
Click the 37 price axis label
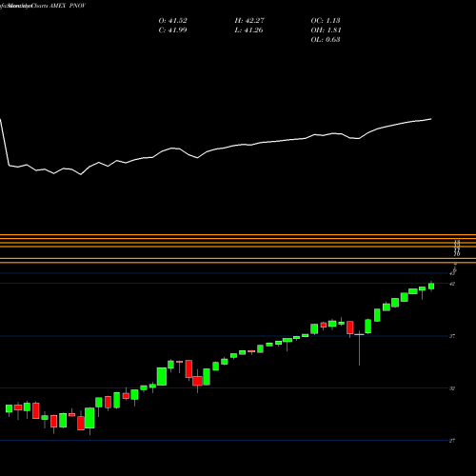452,336
